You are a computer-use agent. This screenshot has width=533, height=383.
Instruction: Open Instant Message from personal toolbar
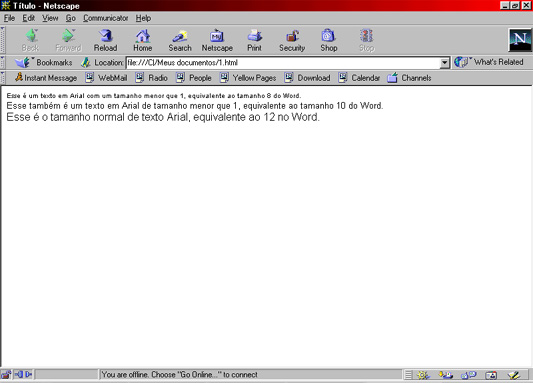pyautogui.click(x=46, y=78)
